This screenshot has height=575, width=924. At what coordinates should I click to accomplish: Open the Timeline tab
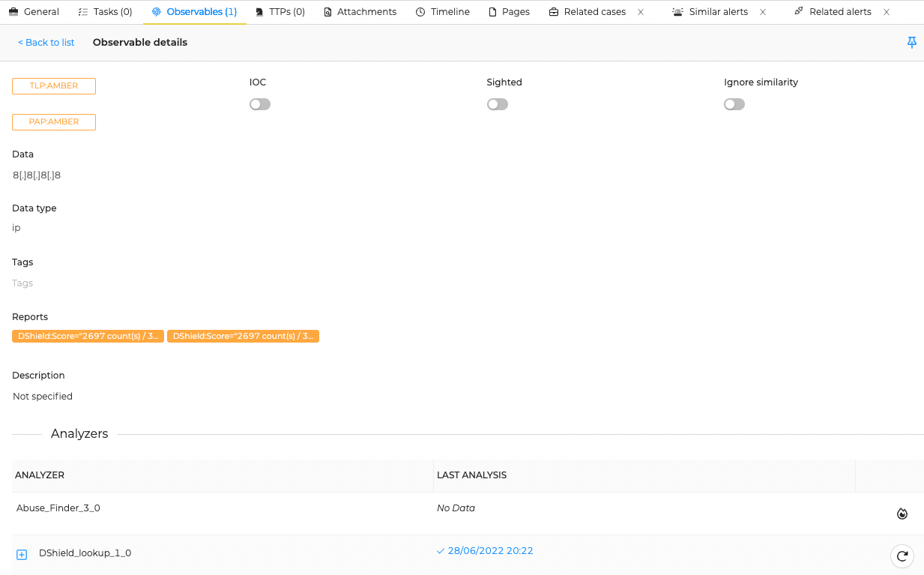point(442,12)
